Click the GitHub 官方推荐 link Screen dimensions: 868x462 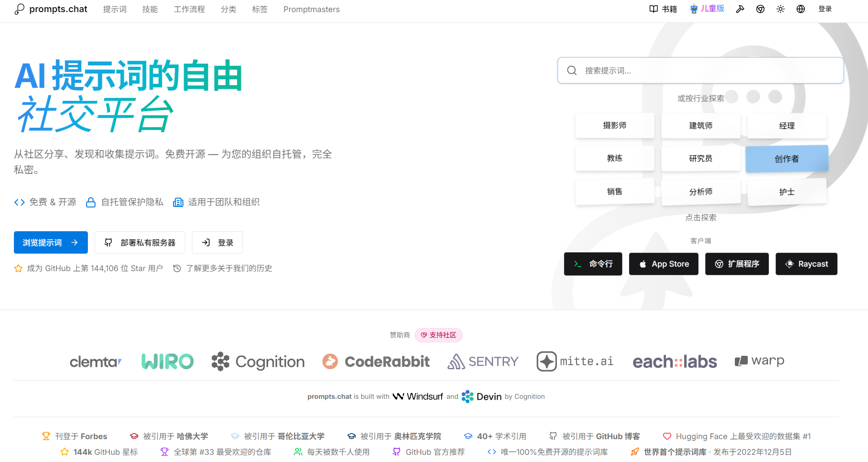[429, 452]
